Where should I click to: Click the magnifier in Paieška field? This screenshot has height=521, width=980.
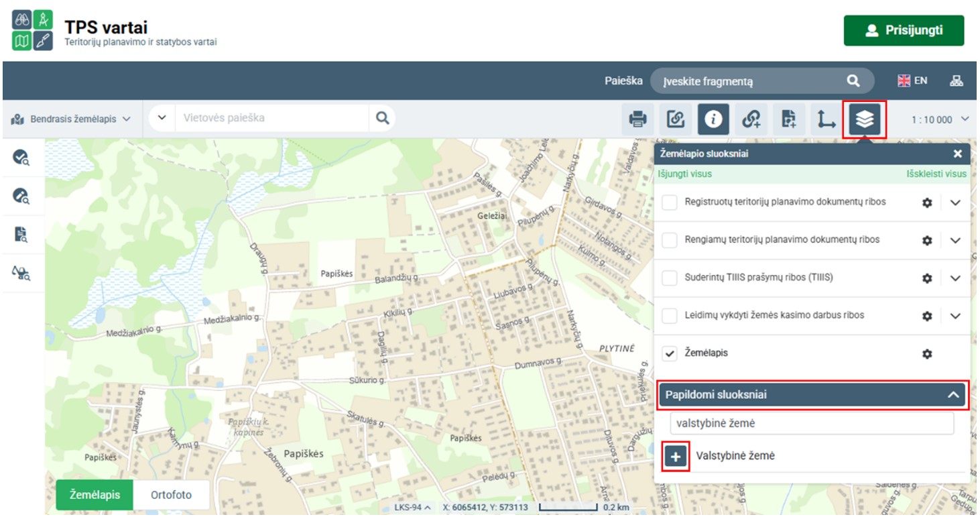853,81
